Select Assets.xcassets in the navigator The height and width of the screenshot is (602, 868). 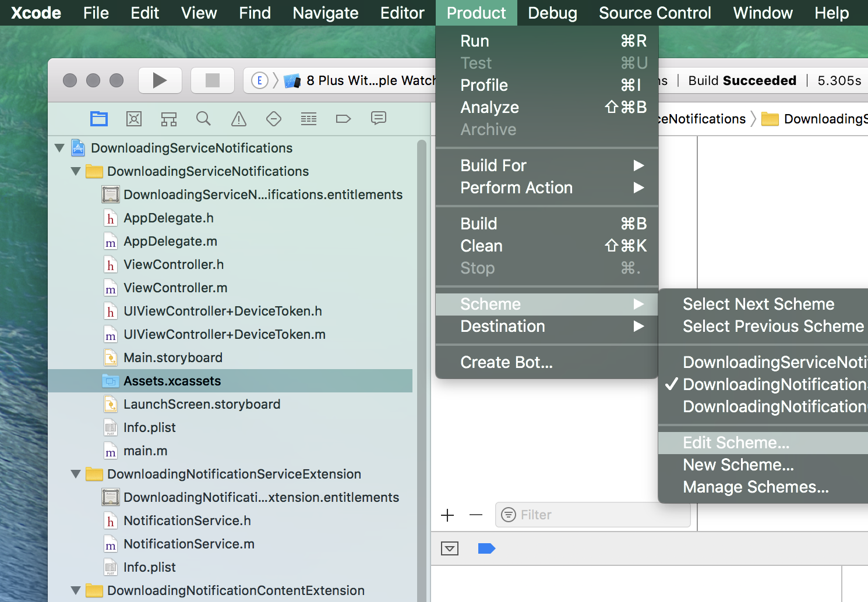[230, 381]
